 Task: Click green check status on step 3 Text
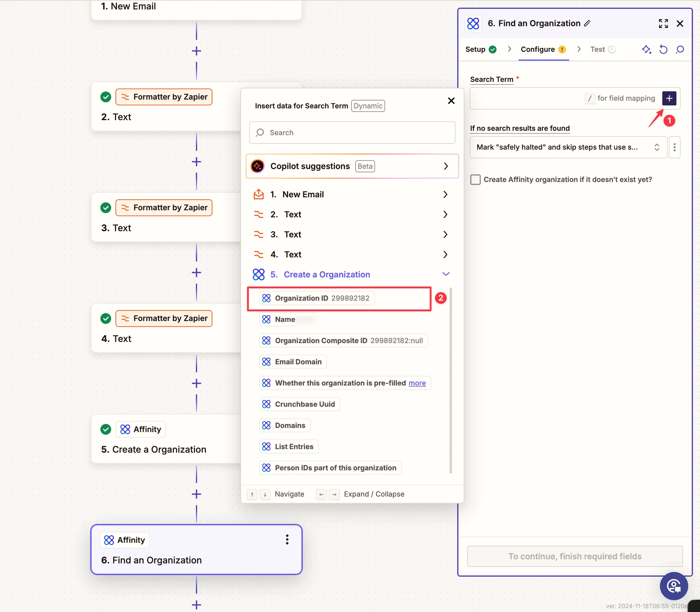point(106,208)
